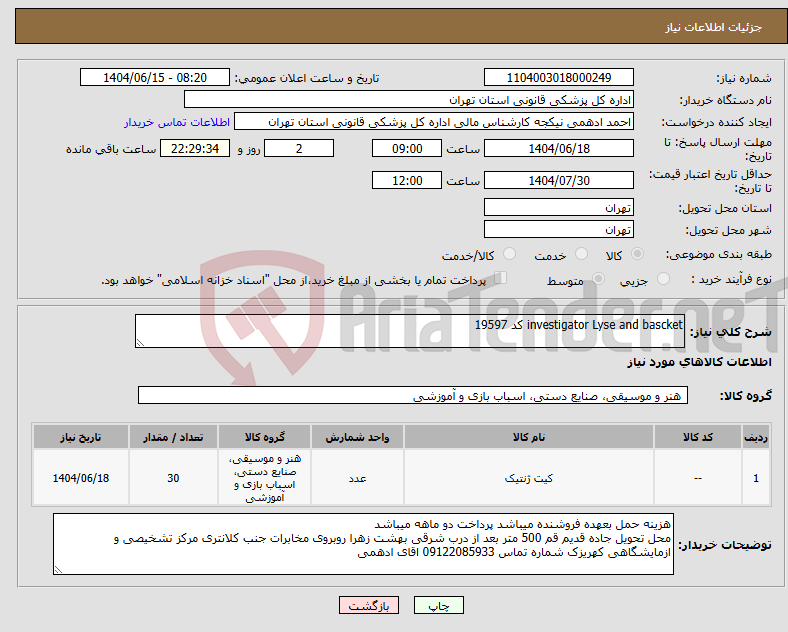Click the بازگشت back button
Image resolution: width=788 pixels, height=632 pixels.
point(369,606)
